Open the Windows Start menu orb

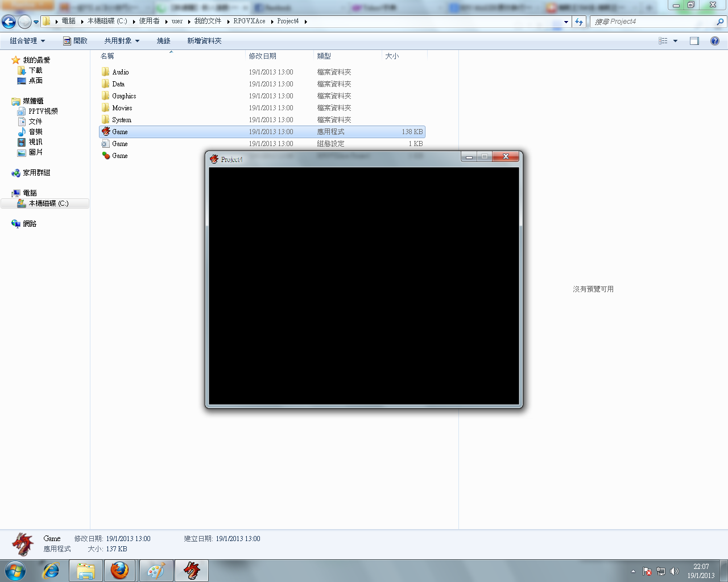pyautogui.click(x=15, y=571)
